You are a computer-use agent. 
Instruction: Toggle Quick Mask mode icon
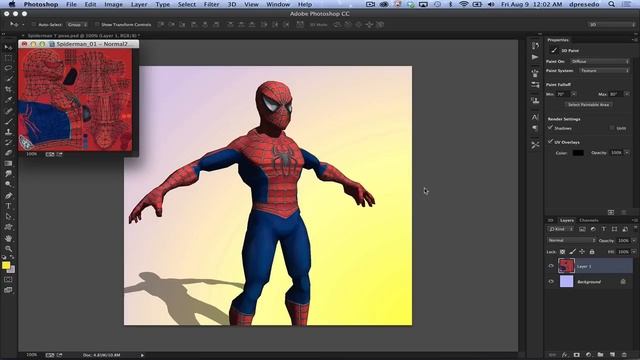click(8, 280)
